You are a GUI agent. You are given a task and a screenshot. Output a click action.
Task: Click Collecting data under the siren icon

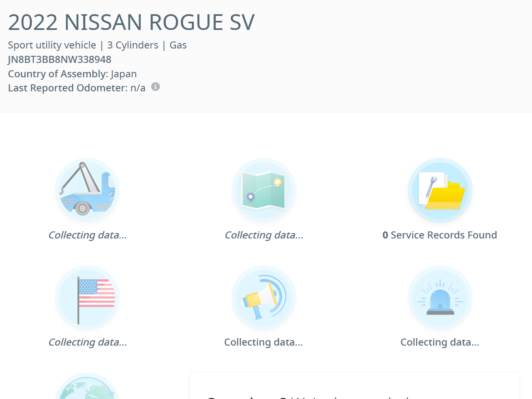coord(440,342)
